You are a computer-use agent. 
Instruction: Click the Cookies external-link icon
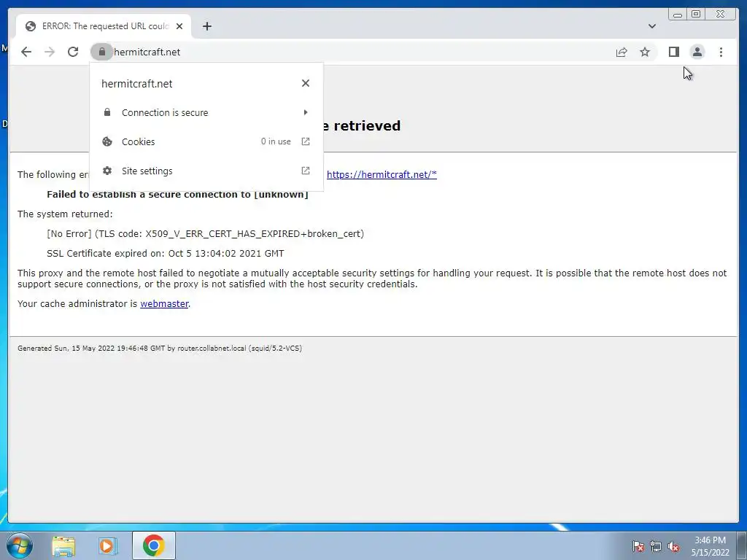click(x=306, y=141)
